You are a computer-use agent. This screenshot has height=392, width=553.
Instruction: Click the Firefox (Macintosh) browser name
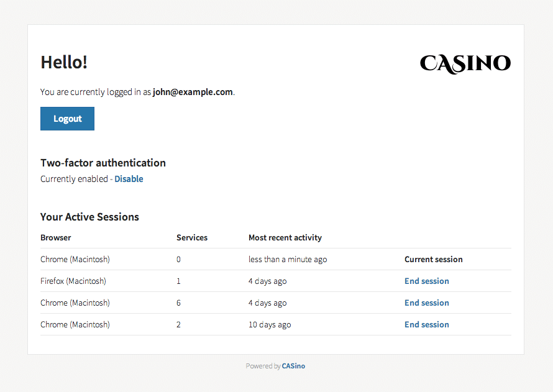coord(73,281)
